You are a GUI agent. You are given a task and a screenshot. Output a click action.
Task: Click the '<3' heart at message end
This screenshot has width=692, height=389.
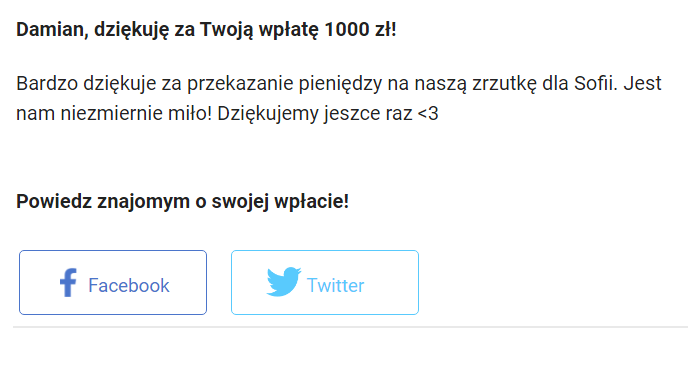coord(428,113)
